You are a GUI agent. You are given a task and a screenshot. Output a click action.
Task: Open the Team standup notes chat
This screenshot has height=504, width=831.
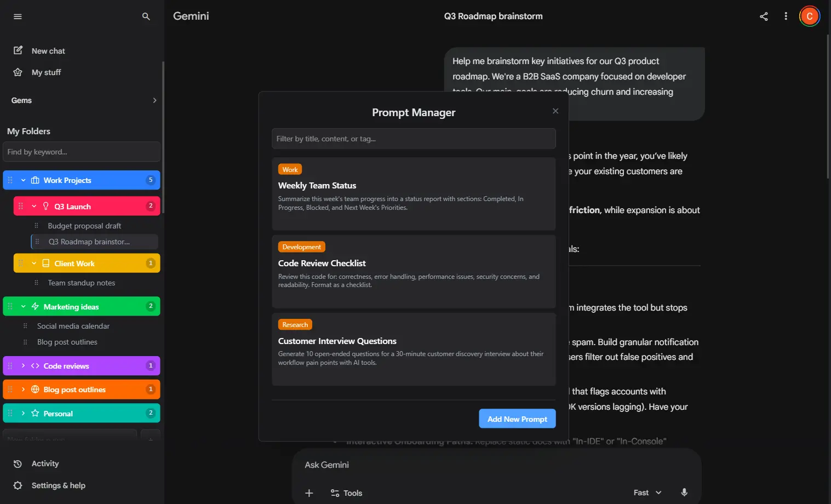pos(81,283)
